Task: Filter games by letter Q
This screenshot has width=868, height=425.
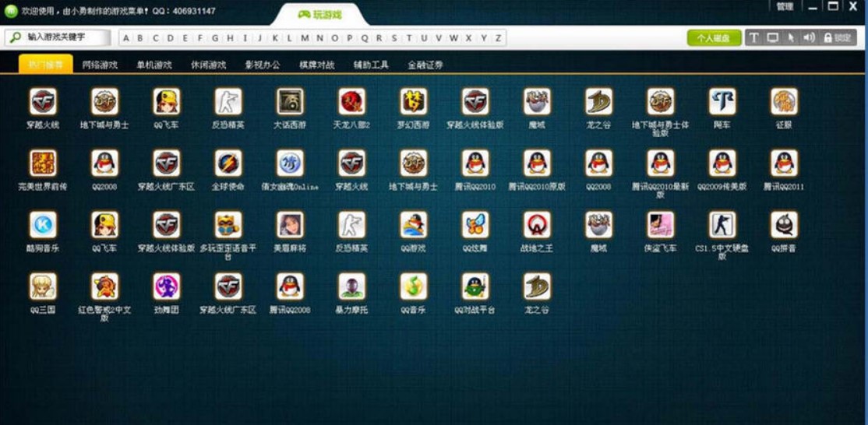Action: coord(365,37)
